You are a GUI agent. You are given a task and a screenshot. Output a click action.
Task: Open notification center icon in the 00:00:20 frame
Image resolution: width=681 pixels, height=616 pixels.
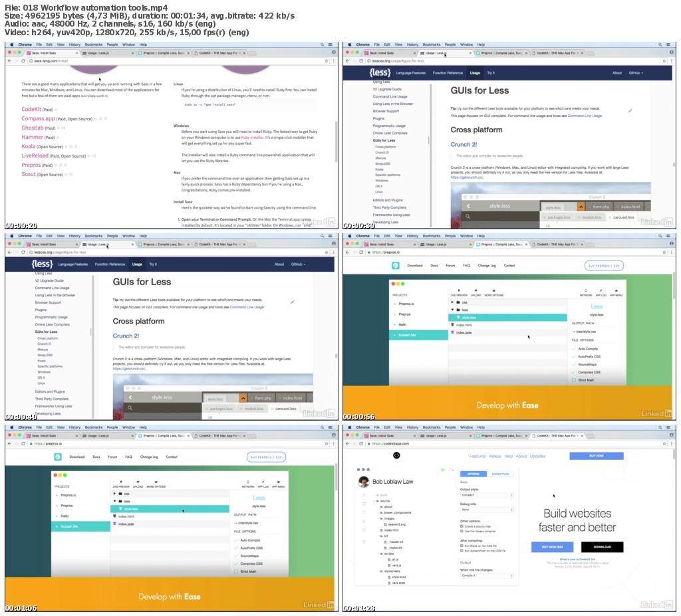coord(331,45)
